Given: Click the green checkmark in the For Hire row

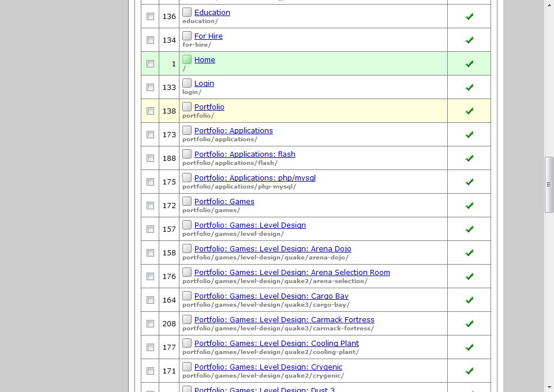Looking at the screenshot, I should [469, 40].
